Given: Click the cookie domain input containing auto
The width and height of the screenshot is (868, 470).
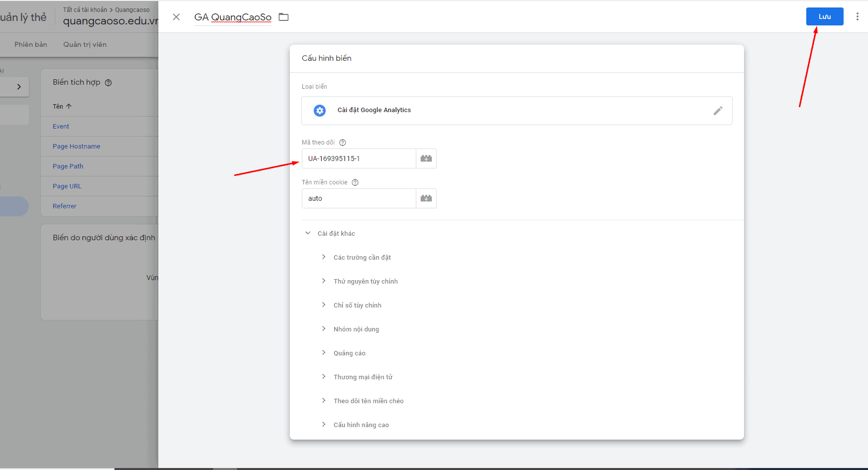Looking at the screenshot, I should [359, 198].
